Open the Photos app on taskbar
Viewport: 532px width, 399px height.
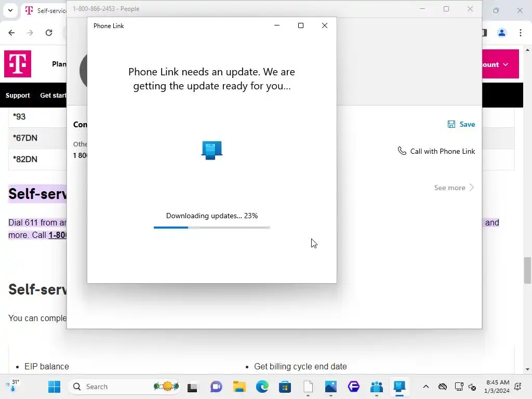pos(331,387)
